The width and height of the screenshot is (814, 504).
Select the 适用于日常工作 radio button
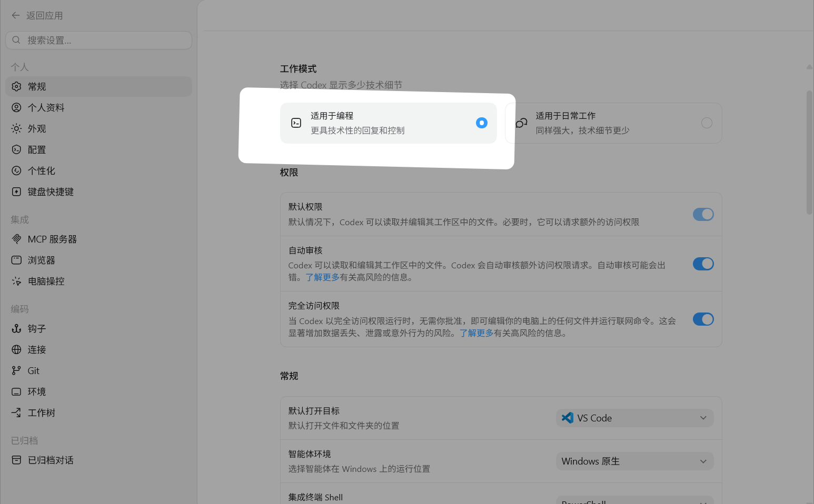707,123
